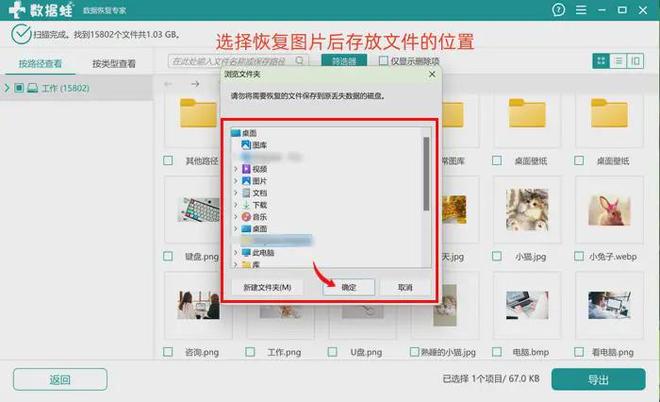Image resolution: width=660 pixels, height=402 pixels.
Task: Tick the checkbox for 看电脑.png
Action: pos(579,352)
